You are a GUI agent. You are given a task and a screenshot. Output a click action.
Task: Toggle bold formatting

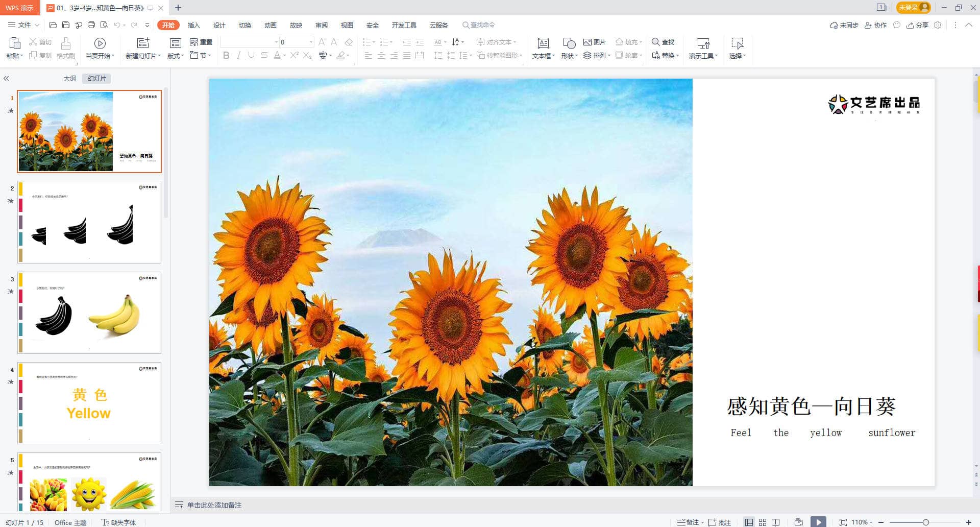[226, 55]
